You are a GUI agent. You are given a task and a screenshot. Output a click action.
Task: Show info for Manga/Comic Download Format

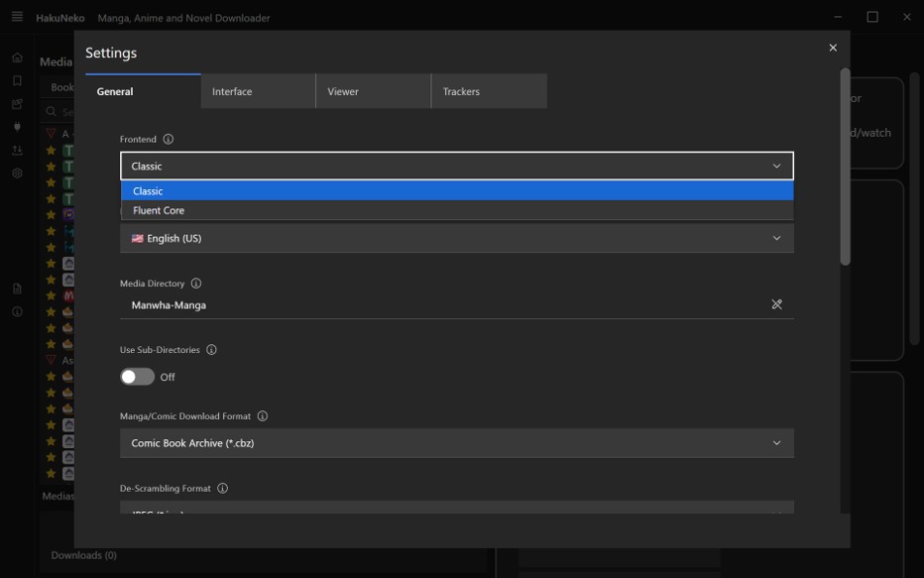(263, 416)
